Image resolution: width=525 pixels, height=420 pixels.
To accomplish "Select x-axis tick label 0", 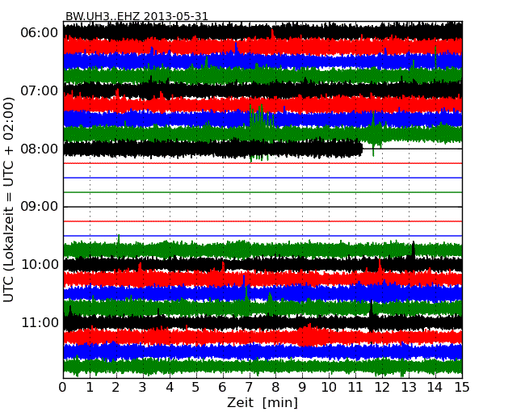I will (x=63, y=387).
